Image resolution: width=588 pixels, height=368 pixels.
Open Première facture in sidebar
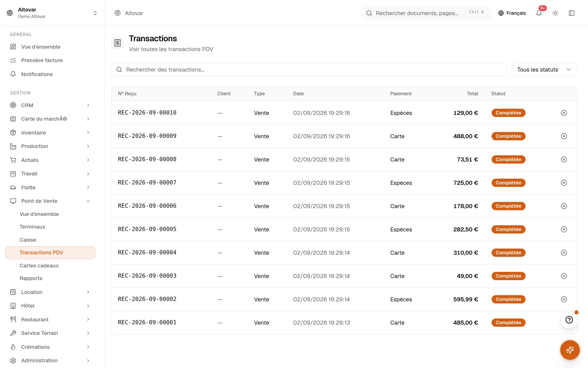50,60
